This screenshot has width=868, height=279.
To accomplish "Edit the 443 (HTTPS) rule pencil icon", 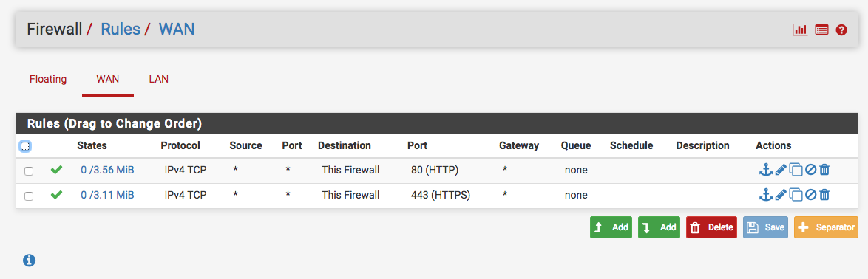I will pos(781,194).
